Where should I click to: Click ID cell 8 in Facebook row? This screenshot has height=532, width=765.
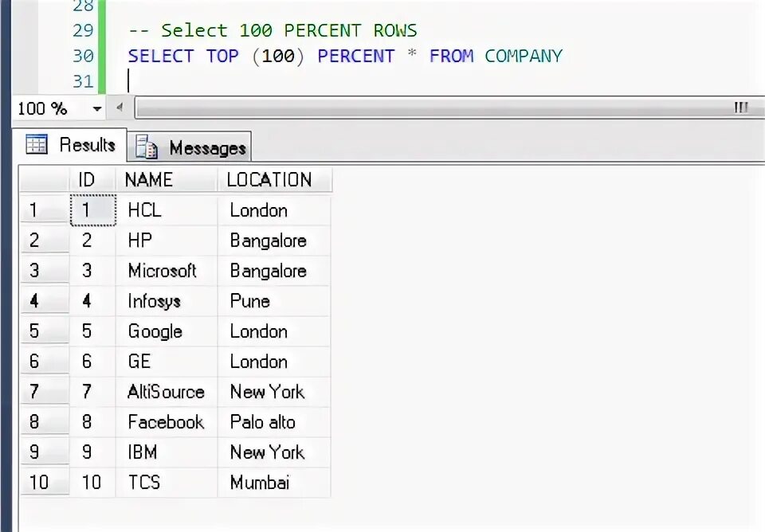(x=92, y=422)
